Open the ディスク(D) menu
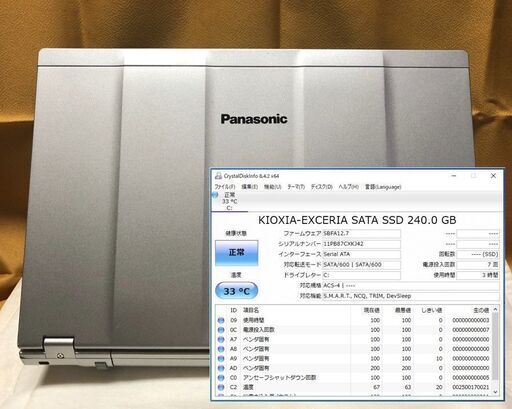The height and width of the screenshot is (409, 512). click(x=322, y=187)
